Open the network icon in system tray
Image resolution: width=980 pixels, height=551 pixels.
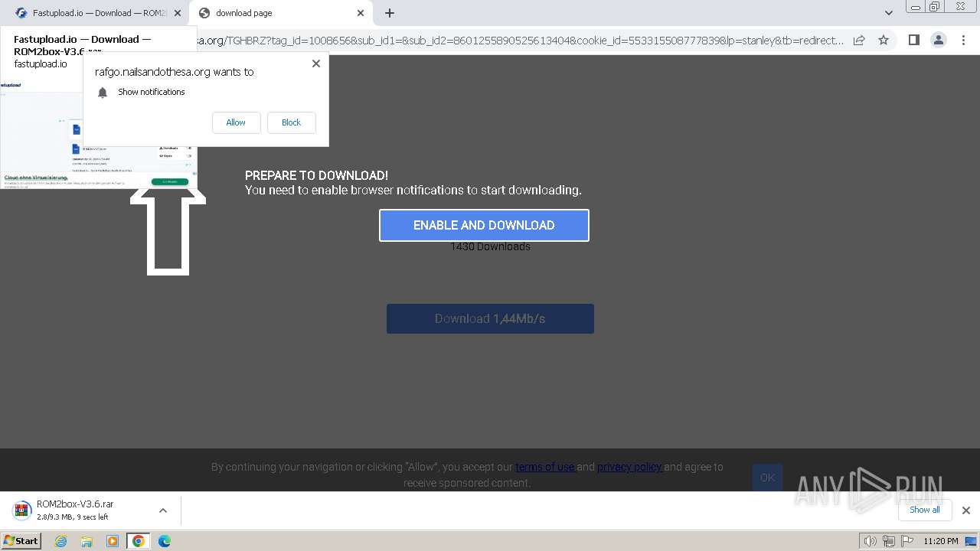(889, 541)
